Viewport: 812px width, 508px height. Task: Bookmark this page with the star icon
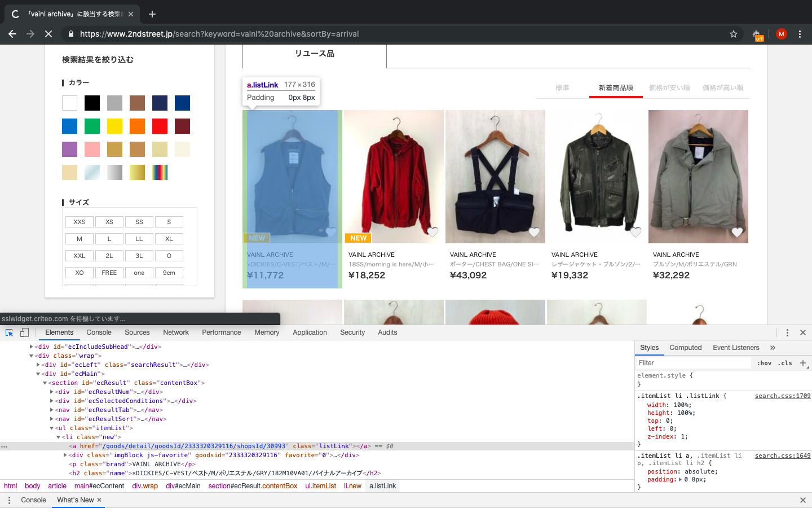coord(734,34)
